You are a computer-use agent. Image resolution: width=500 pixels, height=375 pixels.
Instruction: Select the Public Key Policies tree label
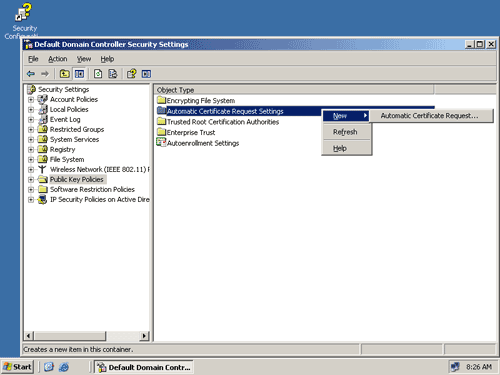[77, 179]
